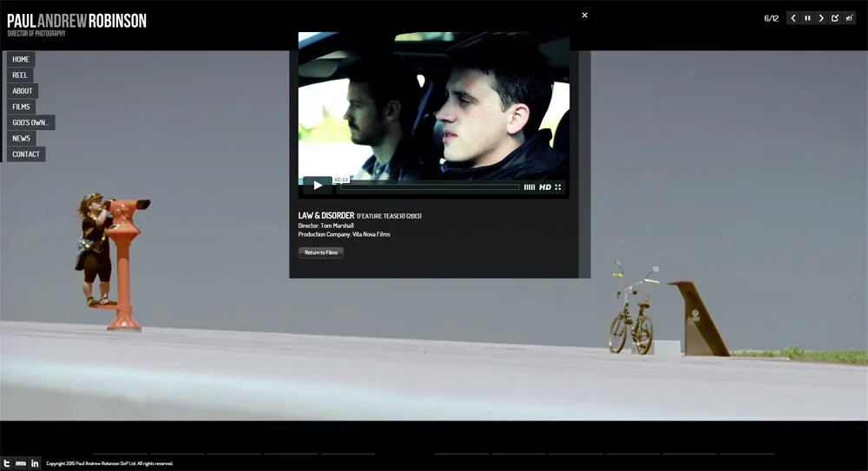868x471 pixels.
Task: Play the Law & Disorder teaser video
Action: [318, 186]
